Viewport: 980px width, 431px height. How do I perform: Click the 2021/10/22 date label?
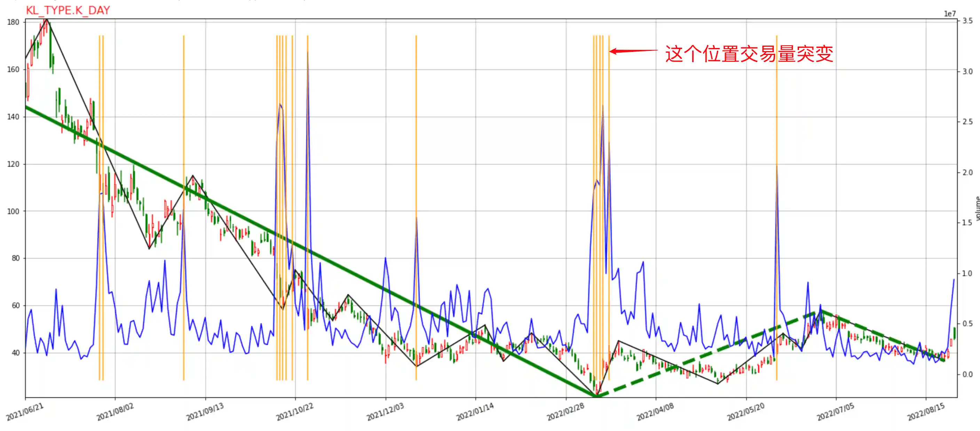pos(295,412)
